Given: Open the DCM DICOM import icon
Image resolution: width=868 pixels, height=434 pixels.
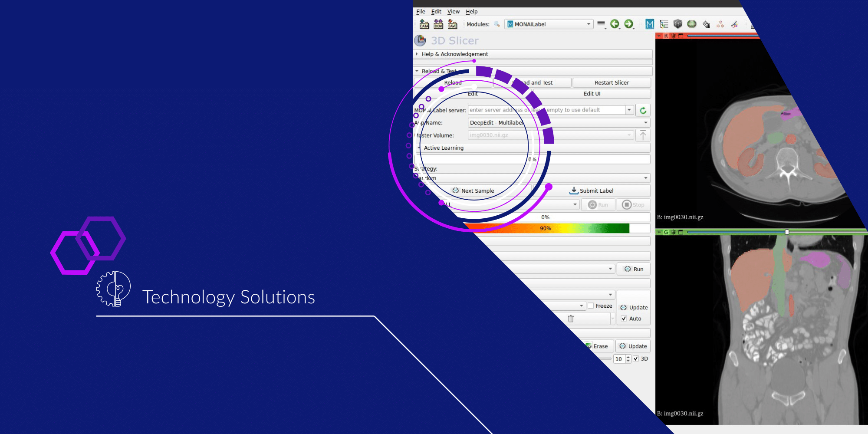Looking at the screenshot, I should 438,24.
